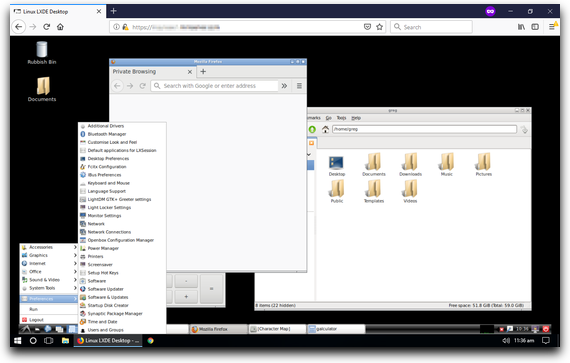Show sidebars using the toolbar icon
570x363 pixels.
[535, 27]
